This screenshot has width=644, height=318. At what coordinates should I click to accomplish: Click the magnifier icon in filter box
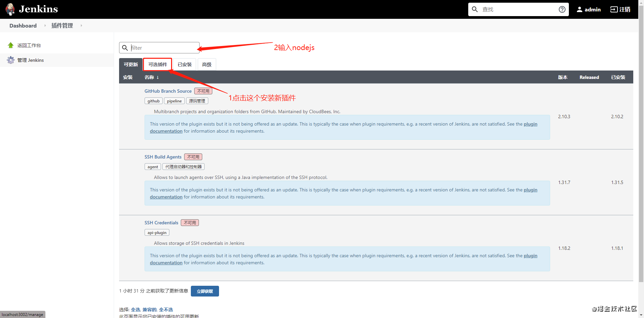[125, 48]
